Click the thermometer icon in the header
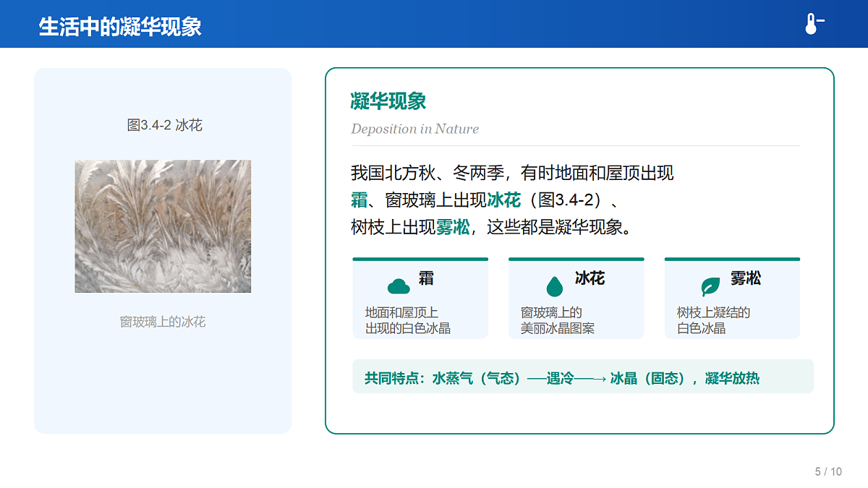The height and width of the screenshot is (488, 868). pyautogui.click(x=814, y=24)
